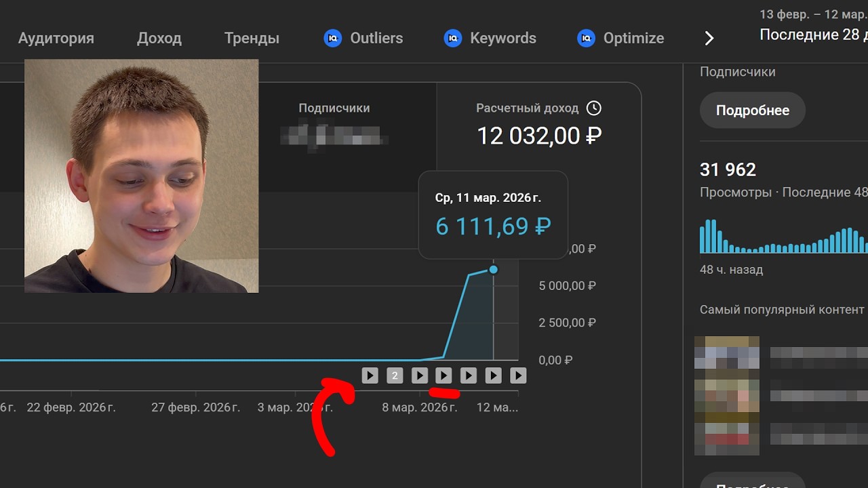Open the top blurred thumbnail in popular content
This screenshot has height=488, width=868.
pyautogui.click(x=726, y=352)
